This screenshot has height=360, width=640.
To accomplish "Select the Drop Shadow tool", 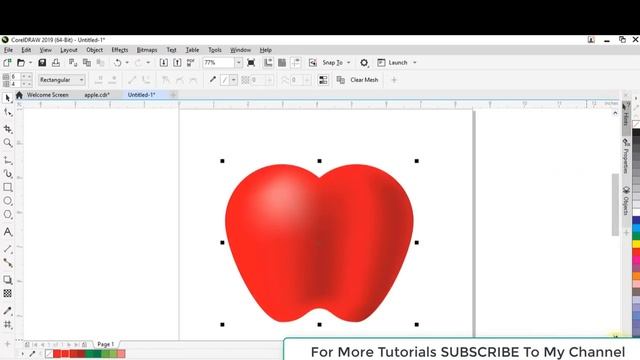I will click(x=7, y=280).
